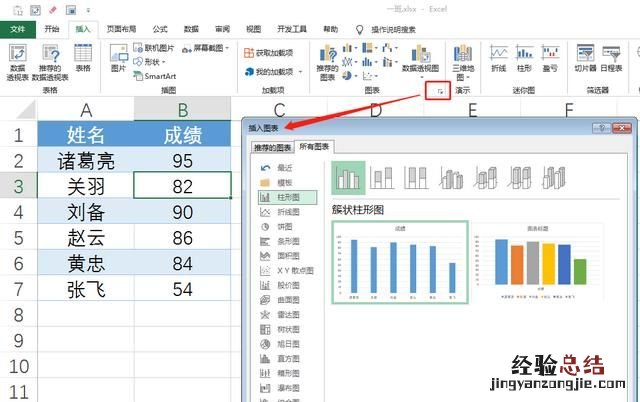Choose stacked column subtype icon
This screenshot has width=640, height=402.
[382, 178]
